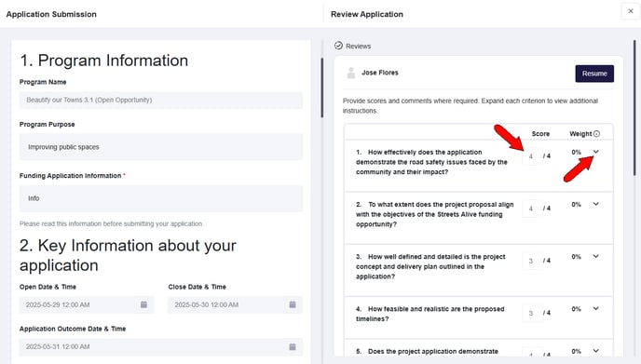Image resolution: width=641 pixels, height=364 pixels.
Task: Expand criterion 1 about road safety issues
Action: point(596,152)
